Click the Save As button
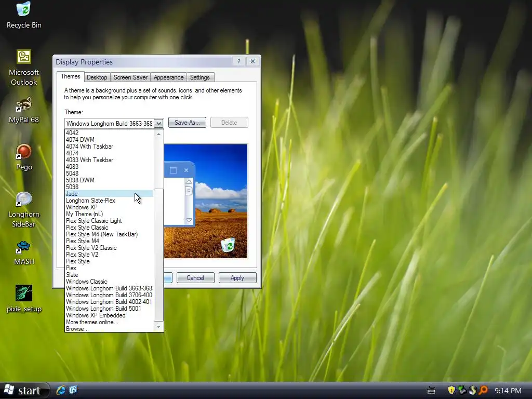Image resolution: width=532 pixels, height=399 pixels. (x=187, y=123)
